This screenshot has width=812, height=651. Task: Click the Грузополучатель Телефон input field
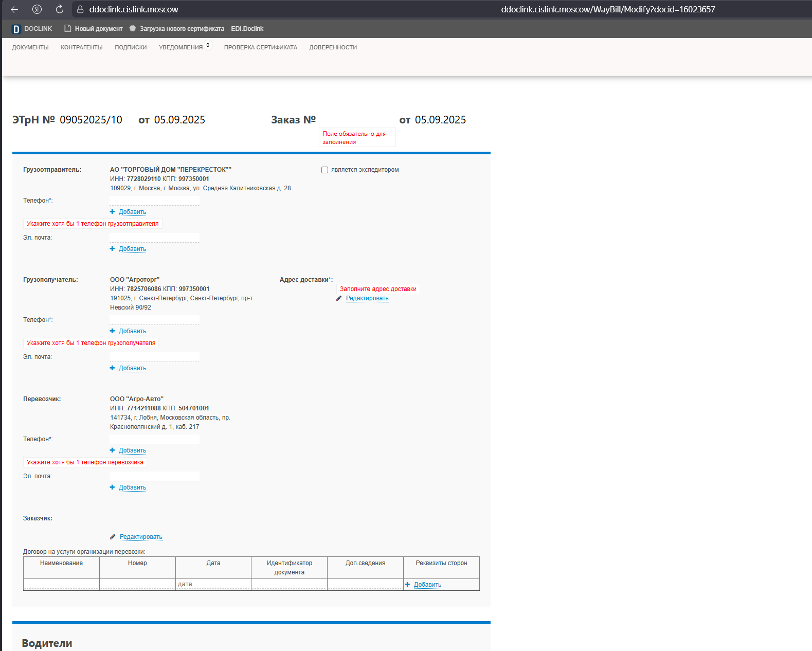(154, 320)
